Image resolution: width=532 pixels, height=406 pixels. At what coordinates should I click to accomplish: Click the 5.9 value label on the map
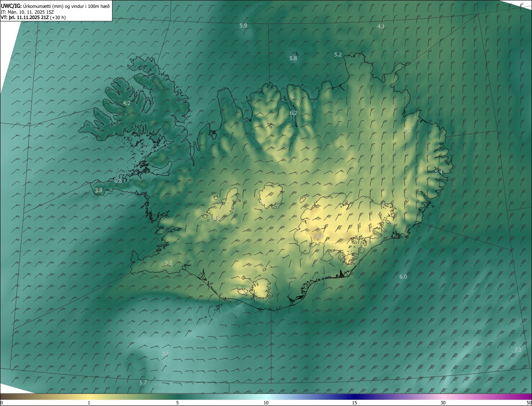[243, 26]
